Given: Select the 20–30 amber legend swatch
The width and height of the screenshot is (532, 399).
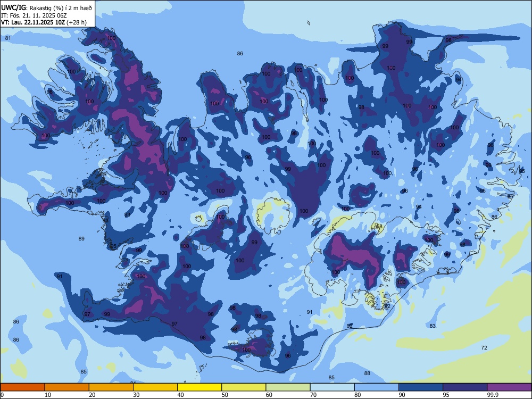Looking at the screenshot, I should pos(111,387).
